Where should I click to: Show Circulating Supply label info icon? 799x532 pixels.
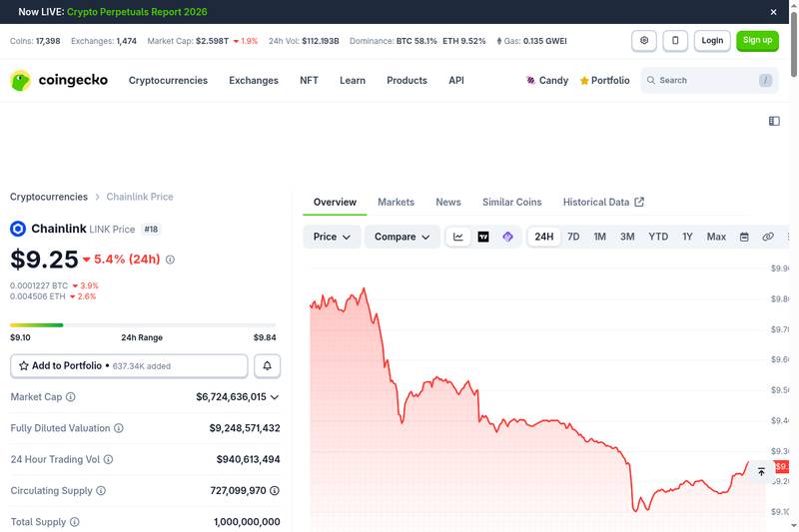click(x=101, y=490)
